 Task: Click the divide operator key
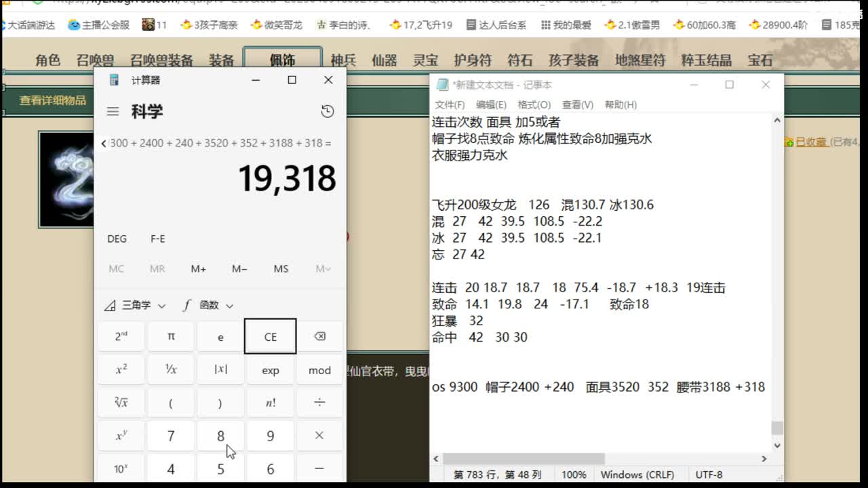point(319,403)
